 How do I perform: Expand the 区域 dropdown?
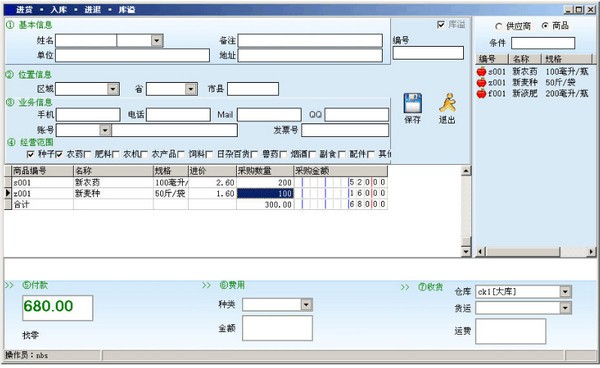(113, 89)
